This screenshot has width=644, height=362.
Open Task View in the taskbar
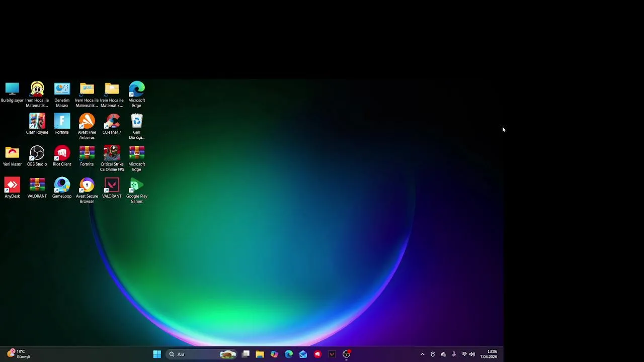coord(246,354)
